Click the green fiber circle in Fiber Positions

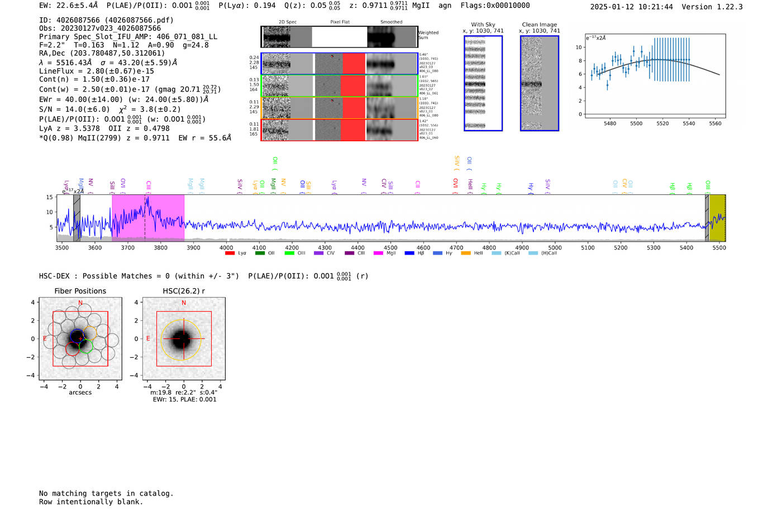tap(86, 346)
